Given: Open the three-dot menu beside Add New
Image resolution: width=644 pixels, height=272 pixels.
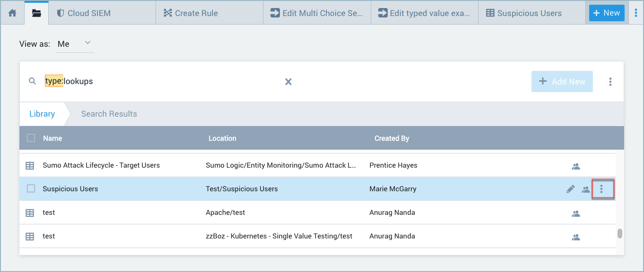Looking at the screenshot, I should (610, 81).
